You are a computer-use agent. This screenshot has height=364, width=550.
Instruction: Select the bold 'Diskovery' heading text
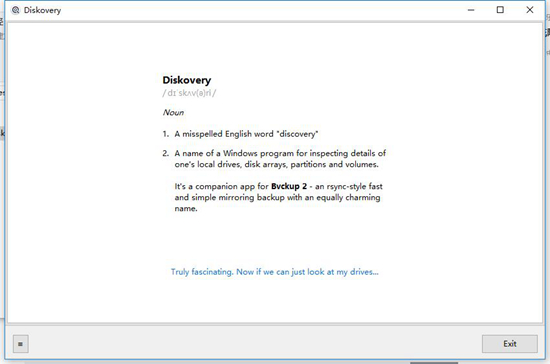187,80
